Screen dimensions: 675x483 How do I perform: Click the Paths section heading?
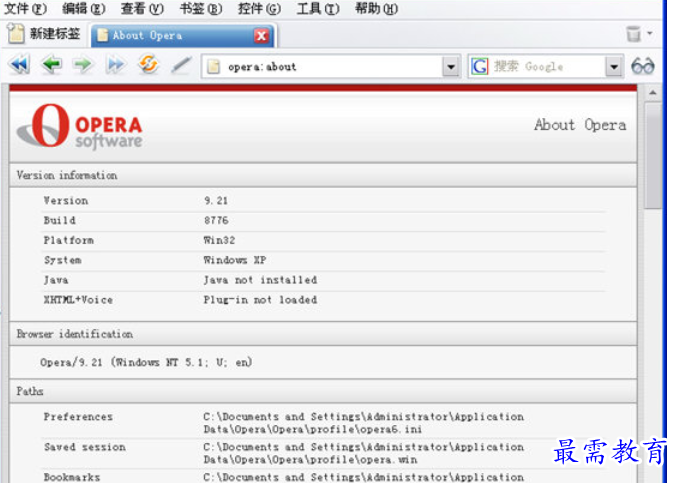point(30,391)
